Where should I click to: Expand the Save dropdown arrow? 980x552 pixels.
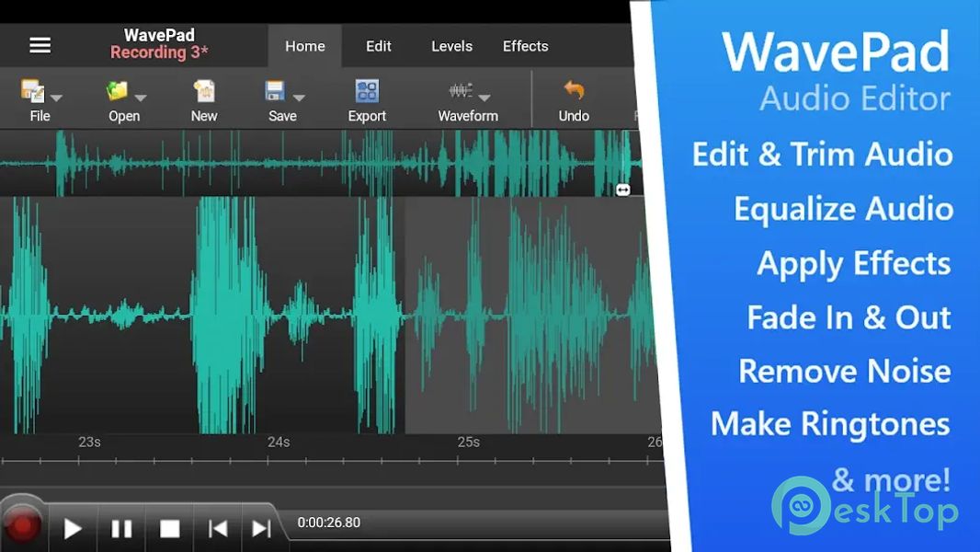coord(300,98)
